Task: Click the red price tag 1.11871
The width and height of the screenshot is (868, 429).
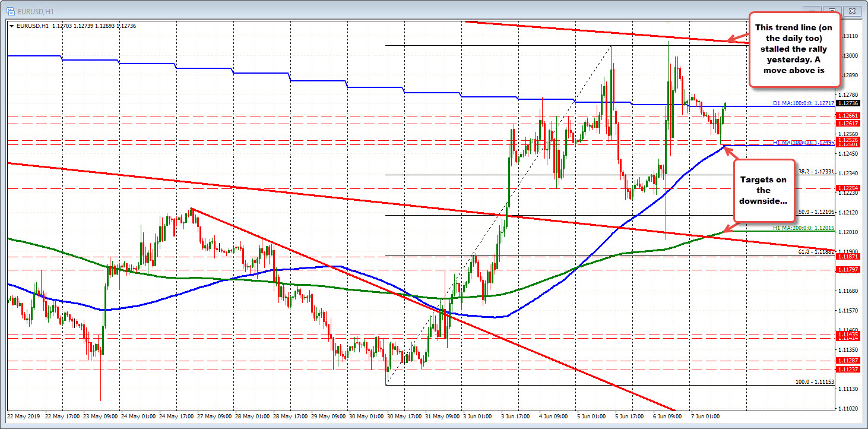Action: pyautogui.click(x=848, y=256)
